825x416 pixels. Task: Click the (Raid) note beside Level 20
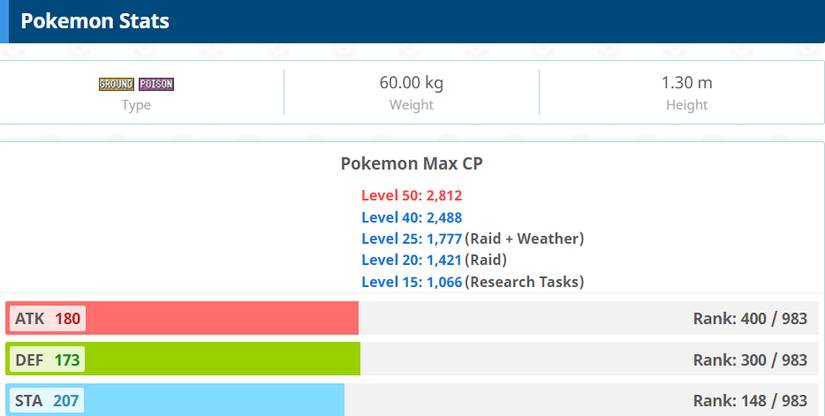pos(486,260)
